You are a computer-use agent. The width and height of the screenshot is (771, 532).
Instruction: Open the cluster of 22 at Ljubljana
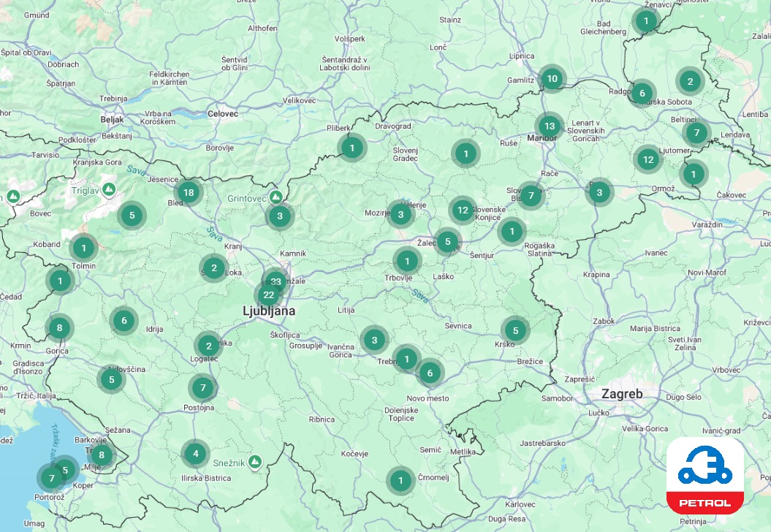click(268, 295)
